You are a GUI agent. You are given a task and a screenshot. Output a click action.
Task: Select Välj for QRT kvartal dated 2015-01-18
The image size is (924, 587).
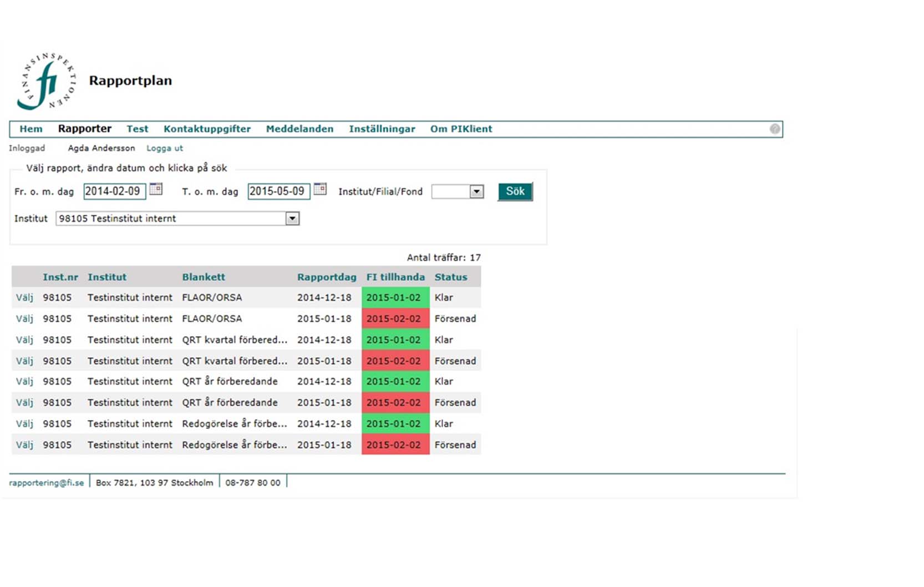24,361
